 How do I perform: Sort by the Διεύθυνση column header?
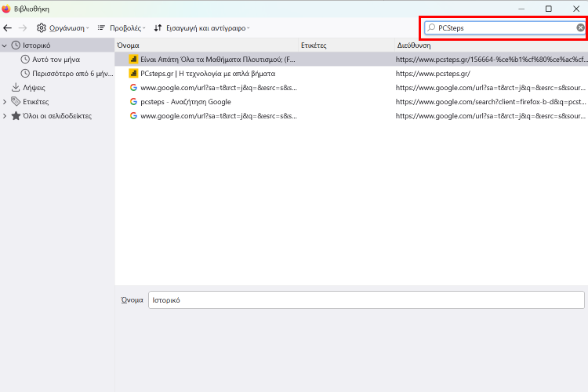486,45
